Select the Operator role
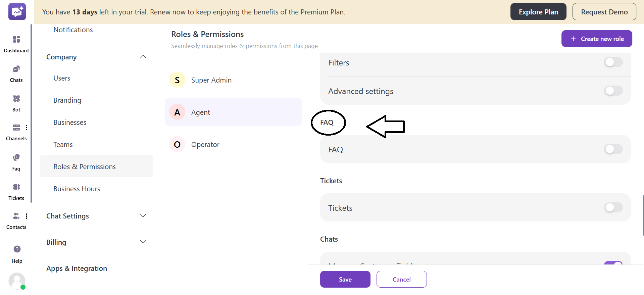Screen dimensions: 644x295 pyautogui.click(x=205, y=144)
